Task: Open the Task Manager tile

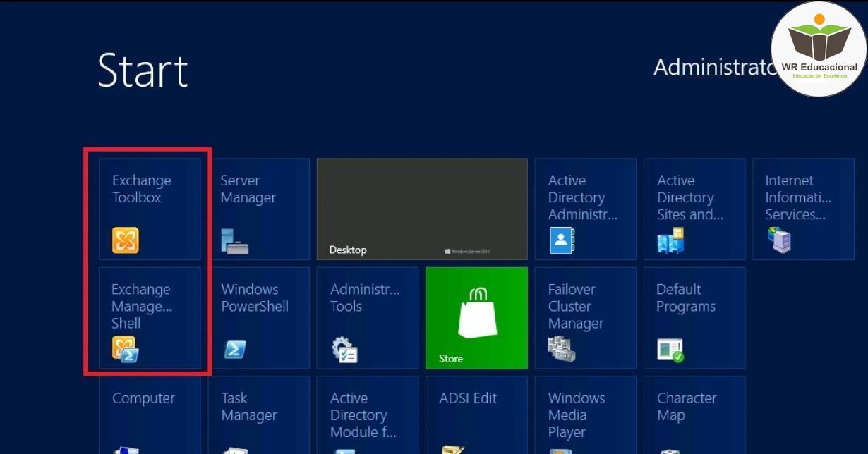Action: point(259,415)
